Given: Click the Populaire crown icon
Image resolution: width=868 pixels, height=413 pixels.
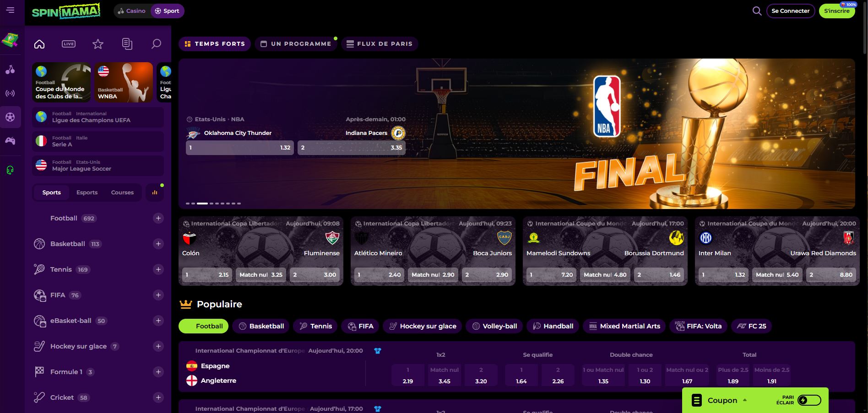Looking at the screenshot, I should click(x=185, y=304).
